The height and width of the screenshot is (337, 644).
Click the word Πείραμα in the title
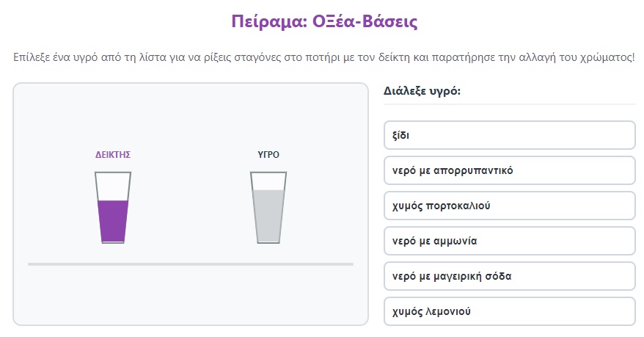269,21
